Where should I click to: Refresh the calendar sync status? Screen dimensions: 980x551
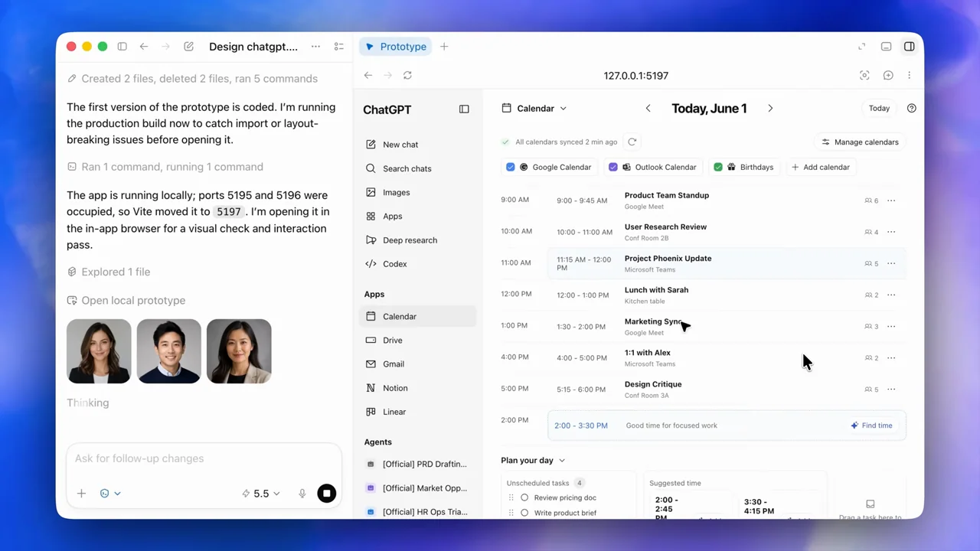click(632, 142)
